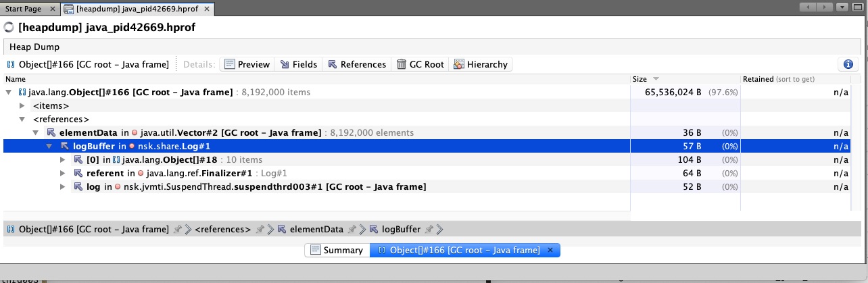This screenshot has width=868, height=283.
Task: Switch to the Summary view tab
Action: [x=337, y=251]
